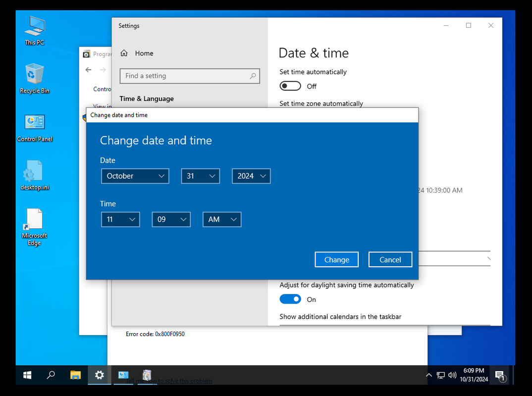Open the hour 11 dropdown

(120, 219)
